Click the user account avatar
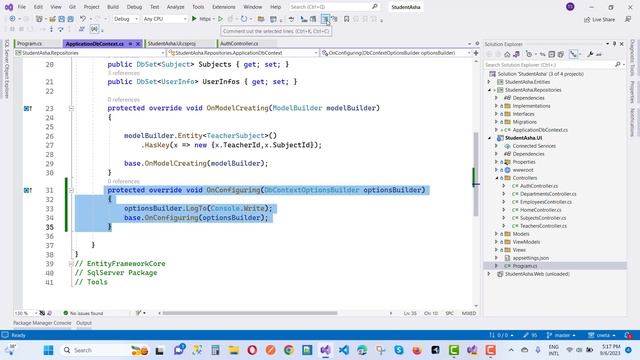This screenshot has width=640, height=360. [570, 7]
